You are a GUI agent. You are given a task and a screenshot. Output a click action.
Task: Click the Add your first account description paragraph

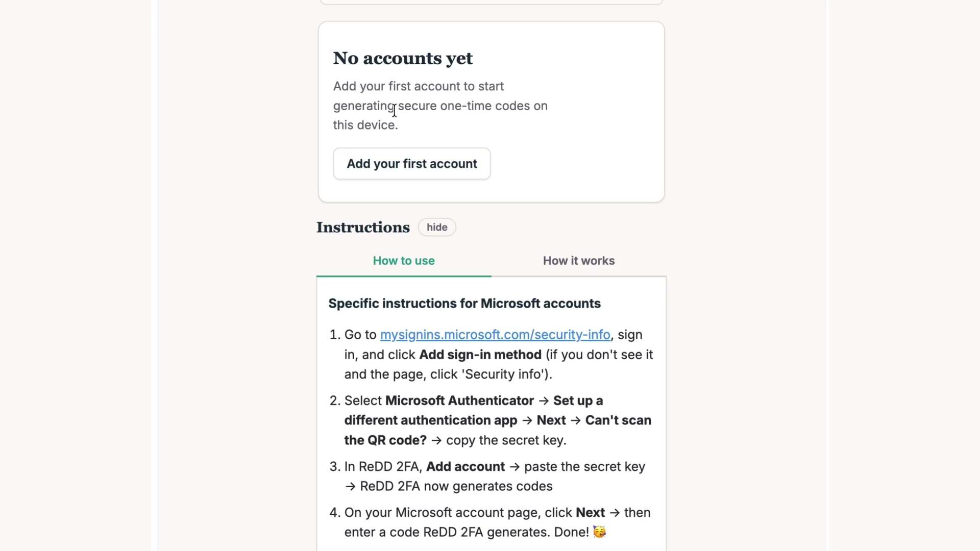440,106
